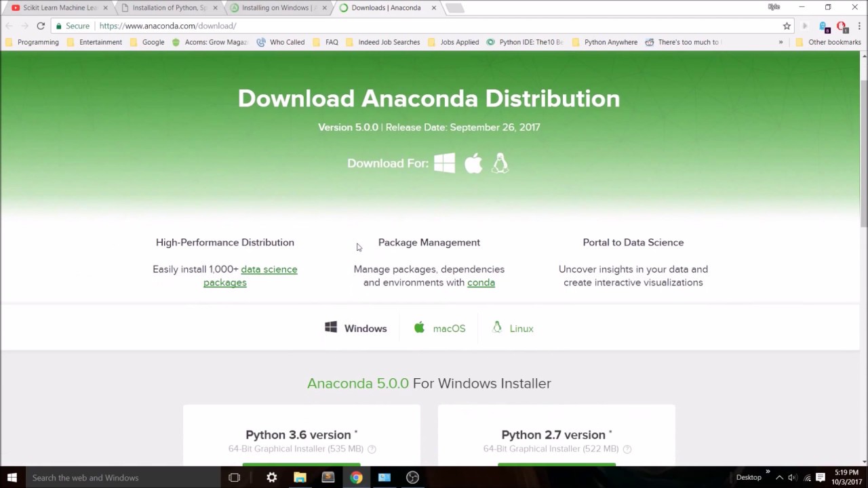The height and width of the screenshot is (488, 868).
Task: Show hidden system tray icons
Action: (x=779, y=477)
